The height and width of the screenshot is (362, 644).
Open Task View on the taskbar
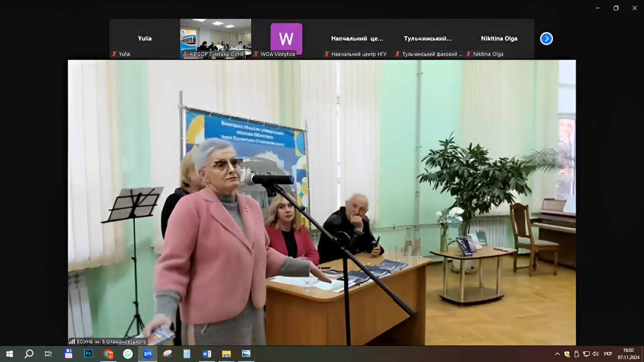click(48, 353)
